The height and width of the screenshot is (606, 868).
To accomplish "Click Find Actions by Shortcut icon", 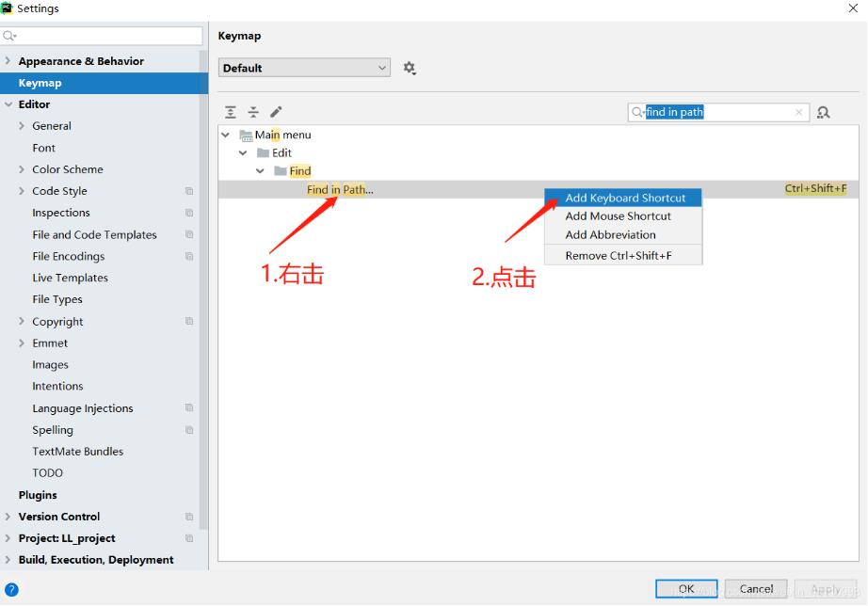I will click(823, 112).
